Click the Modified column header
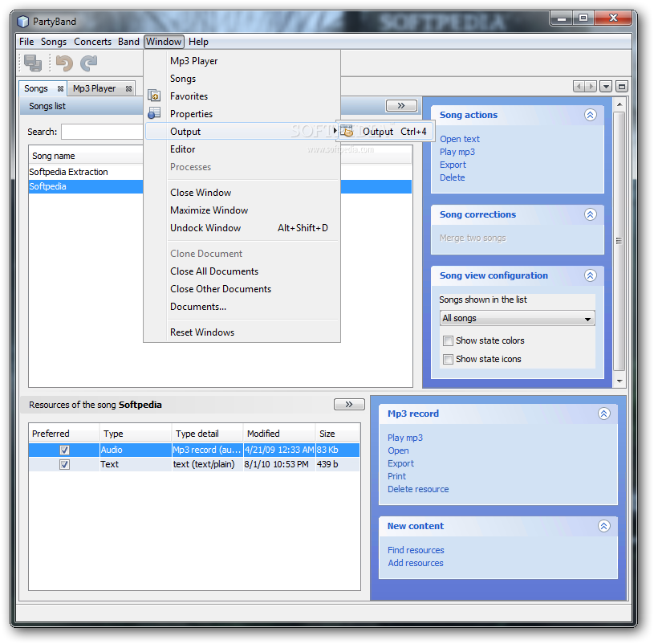The width and height of the screenshot is (654, 644). point(279,434)
